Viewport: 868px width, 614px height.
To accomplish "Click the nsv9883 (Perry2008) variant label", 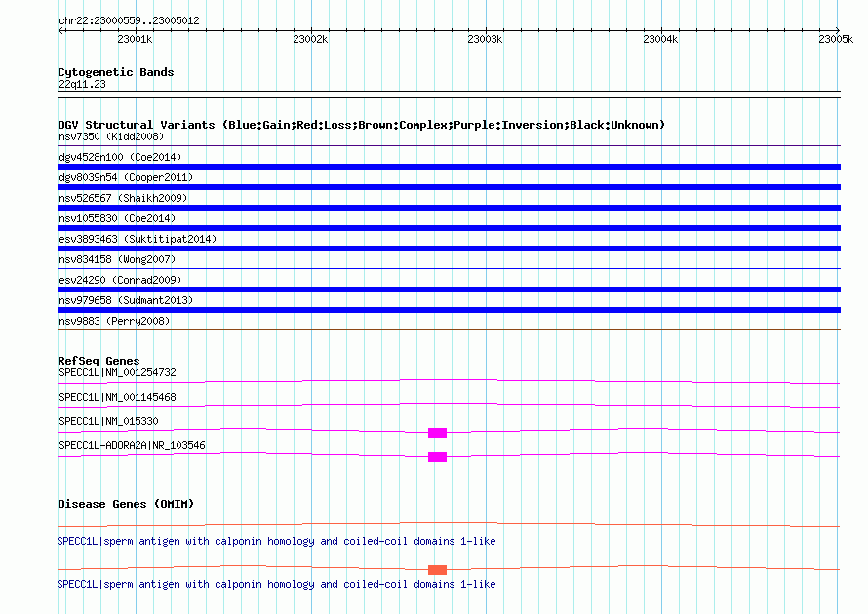I will (114, 321).
